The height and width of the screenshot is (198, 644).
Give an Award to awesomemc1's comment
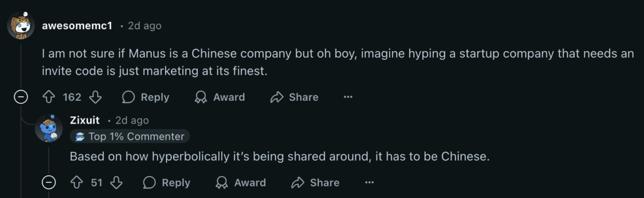tap(219, 97)
